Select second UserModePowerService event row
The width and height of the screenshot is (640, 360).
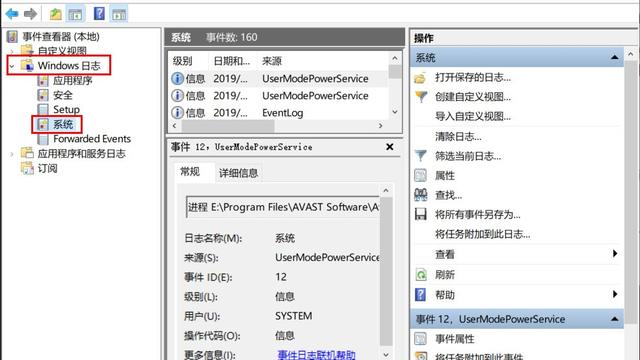(x=279, y=96)
